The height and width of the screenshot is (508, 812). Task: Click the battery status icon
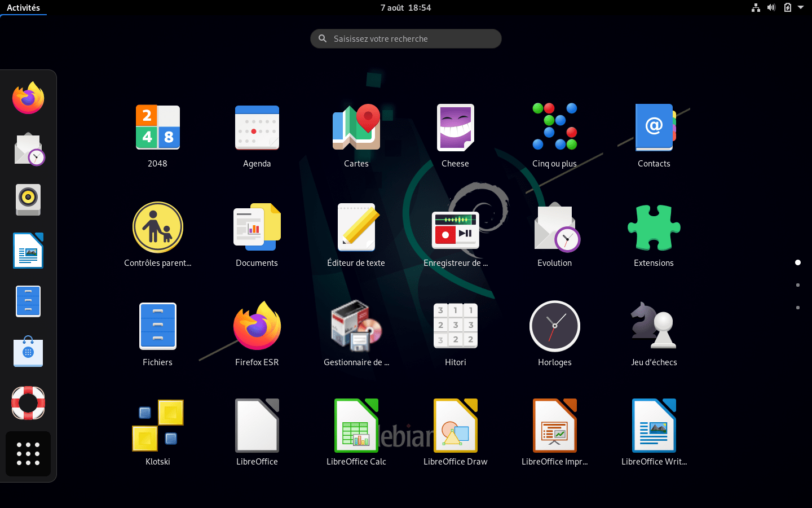pos(788,8)
